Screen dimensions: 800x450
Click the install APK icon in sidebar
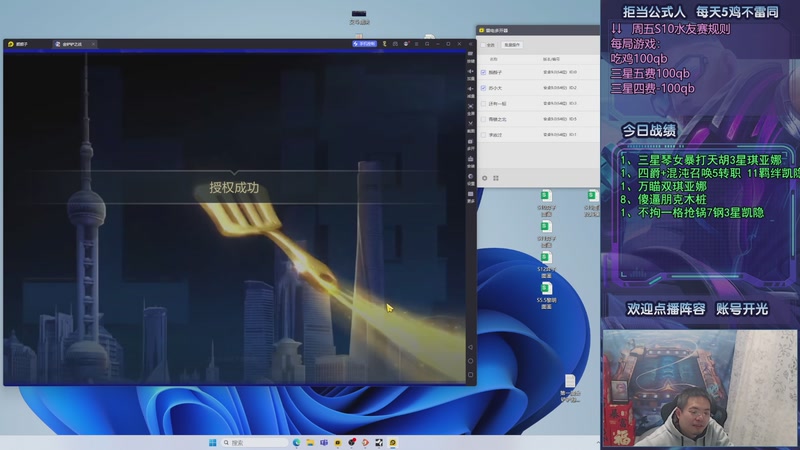coord(470,161)
